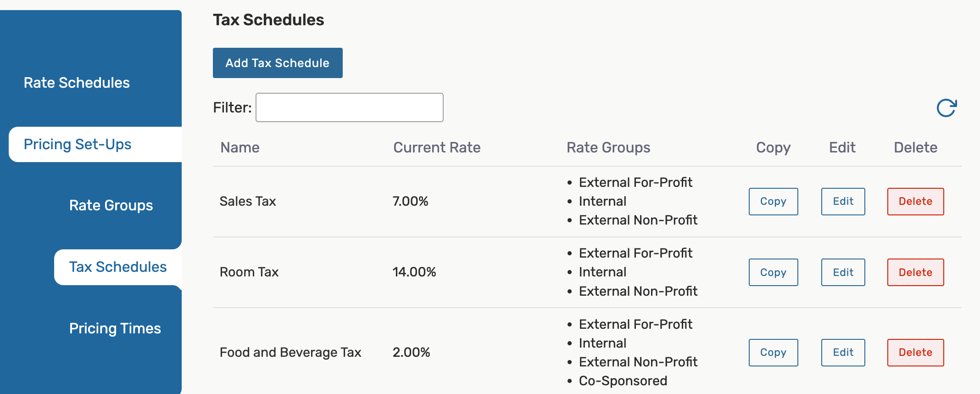The width and height of the screenshot is (980, 394).
Task: Select the Pricing Set-Ups sidebar tab
Action: point(78,144)
